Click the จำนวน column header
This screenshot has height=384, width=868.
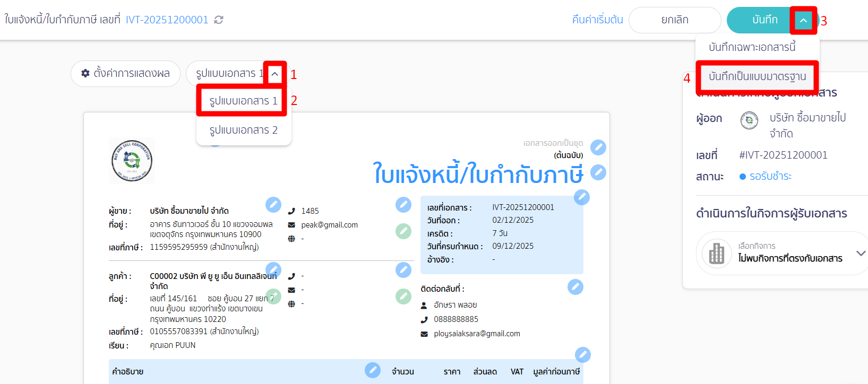(402, 372)
